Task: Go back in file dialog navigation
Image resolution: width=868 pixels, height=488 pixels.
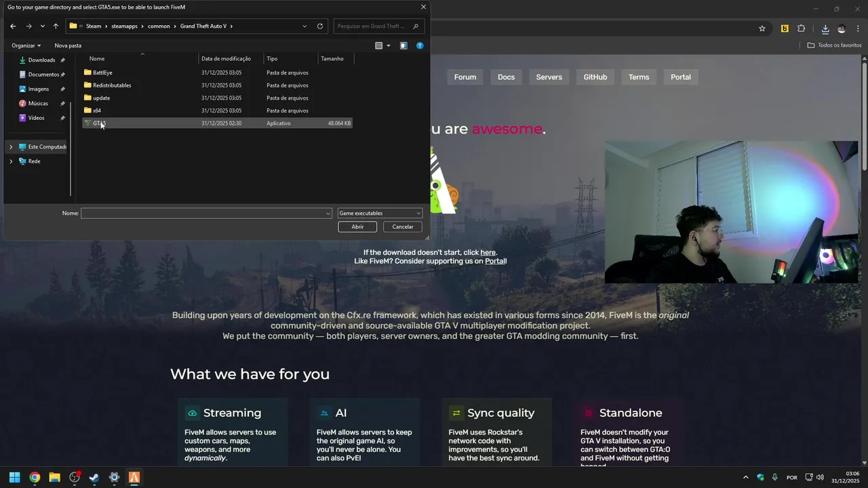Action: (13, 26)
